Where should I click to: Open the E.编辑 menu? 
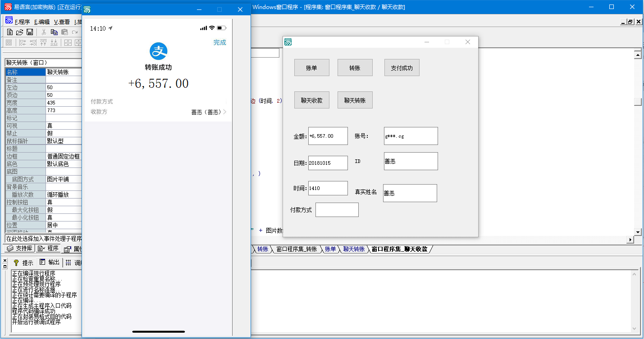click(x=42, y=22)
